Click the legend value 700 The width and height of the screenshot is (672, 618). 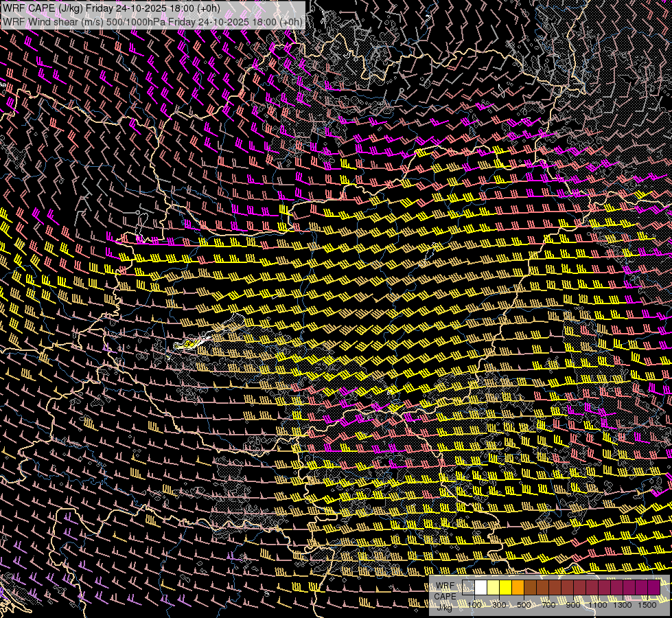pos(548,605)
